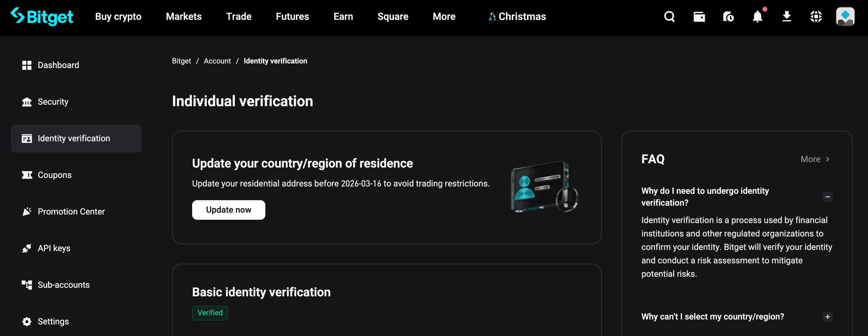Open the language globe icon
Screen dimensions: 868x336
(816, 16)
